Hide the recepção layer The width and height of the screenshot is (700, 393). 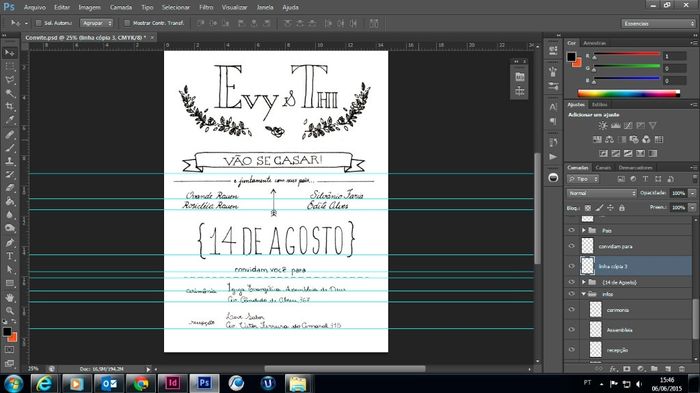pyautogui.click(x=571, y=350)
